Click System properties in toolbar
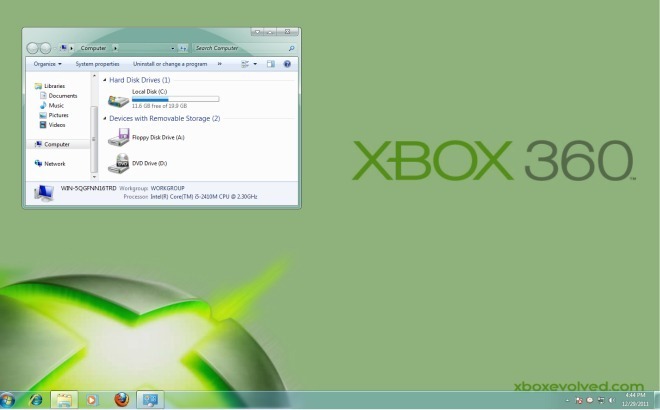The image size is (660, 410). tap(97, 64)
